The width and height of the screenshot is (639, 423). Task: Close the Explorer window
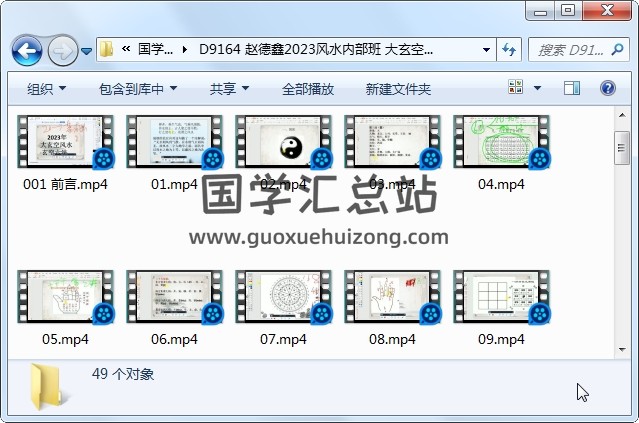pos(607,11)
